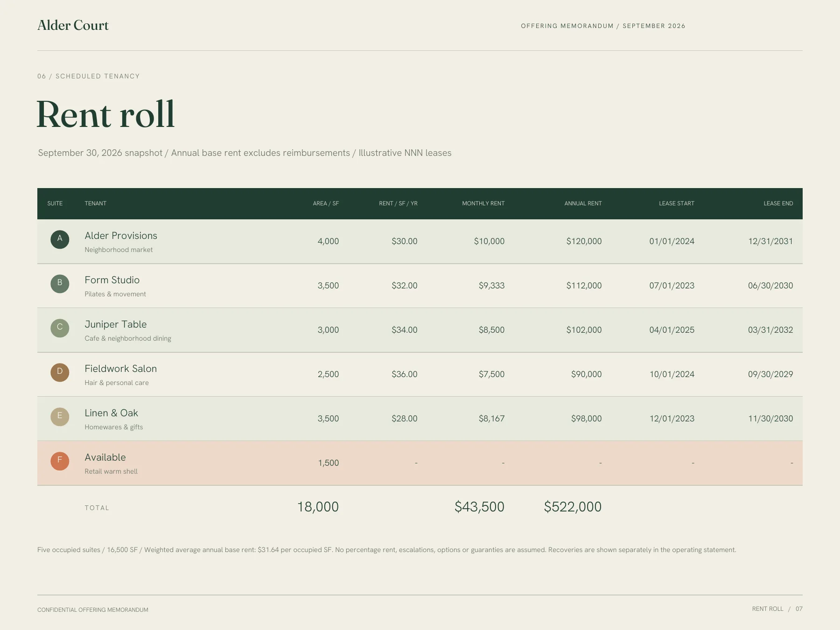Click suite C badge next to Juniper Table
Image resolution: width=840 pixels, height=630 pixels.
[x=60, y=328]
